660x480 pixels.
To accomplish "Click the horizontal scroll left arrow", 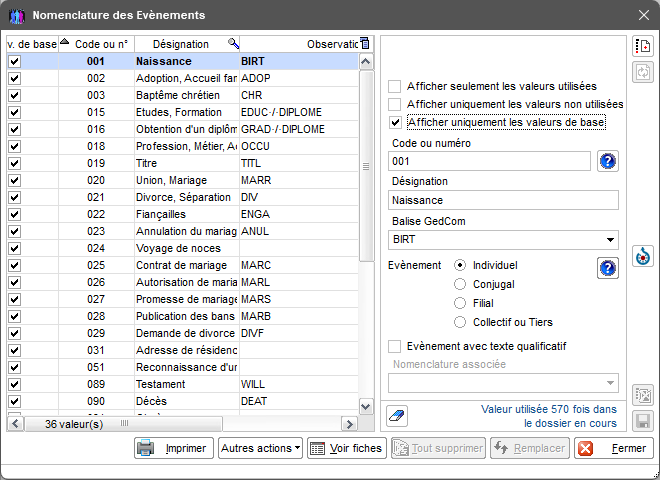I will [15, 424].
